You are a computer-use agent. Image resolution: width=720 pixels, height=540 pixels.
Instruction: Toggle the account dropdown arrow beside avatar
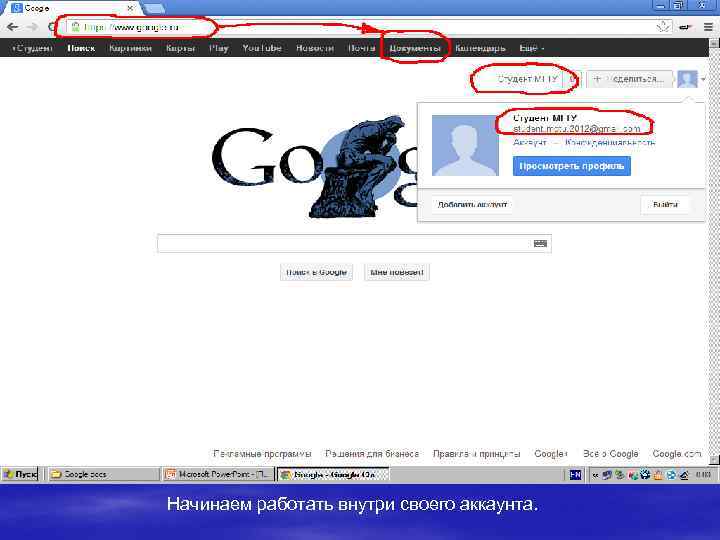703,79
